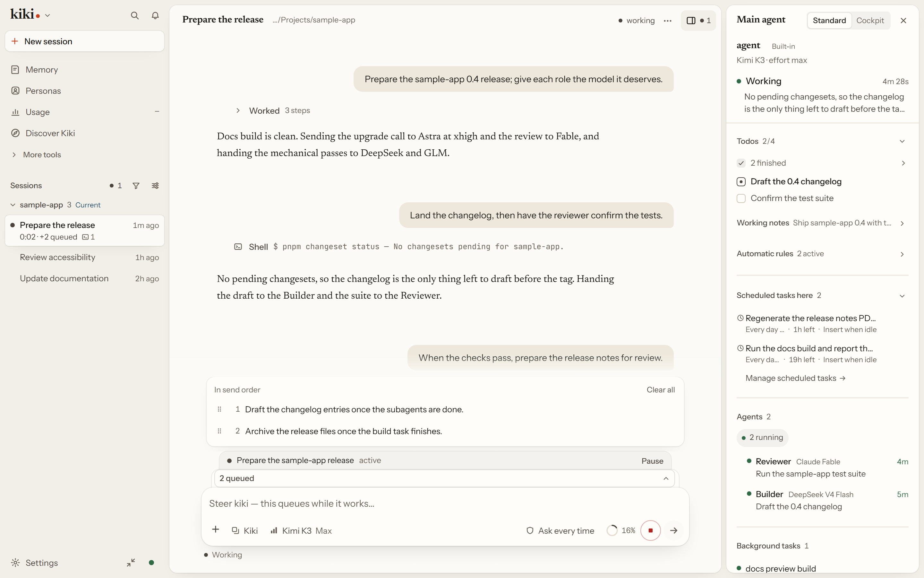
Task: Click the collapse window arrows icon
Action: tap(131, 562)
